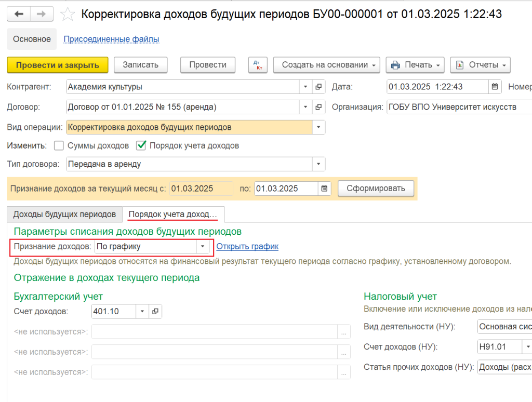Open Присоединенные файлы section
Screen dimensions: 532x402
tap(111, 39)
